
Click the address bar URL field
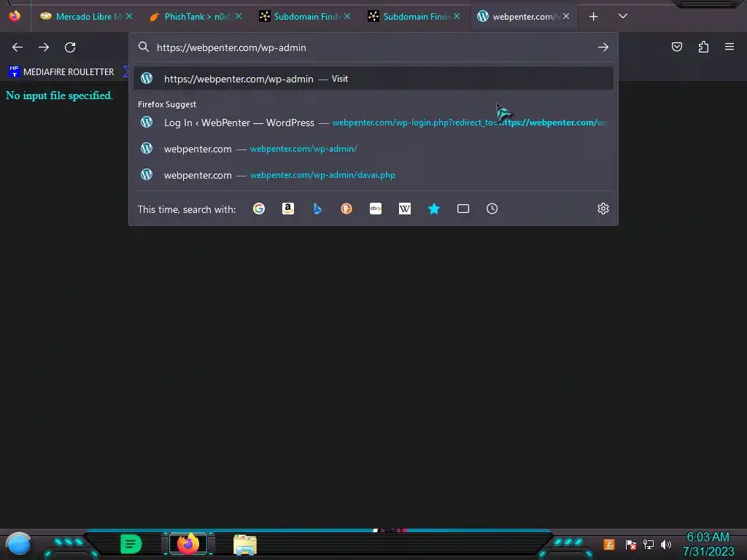[x=374, y=47]
